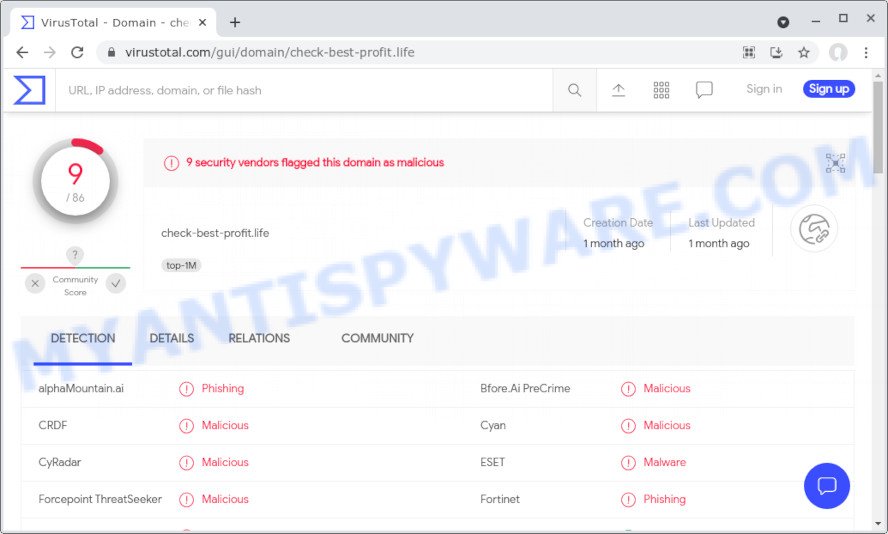Click the graph expand icon in the banner
Screen dimensions: 888x534
click(835, 163)
